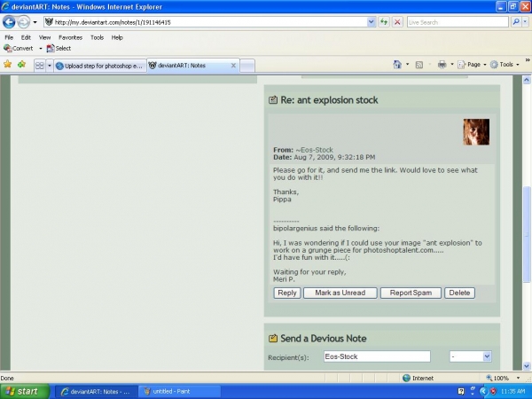The width and height of the screenshot is (532, 399).
Task: Expand the tab list dropdown arrow
Action: pyautogui.click(x=49, y=66)
